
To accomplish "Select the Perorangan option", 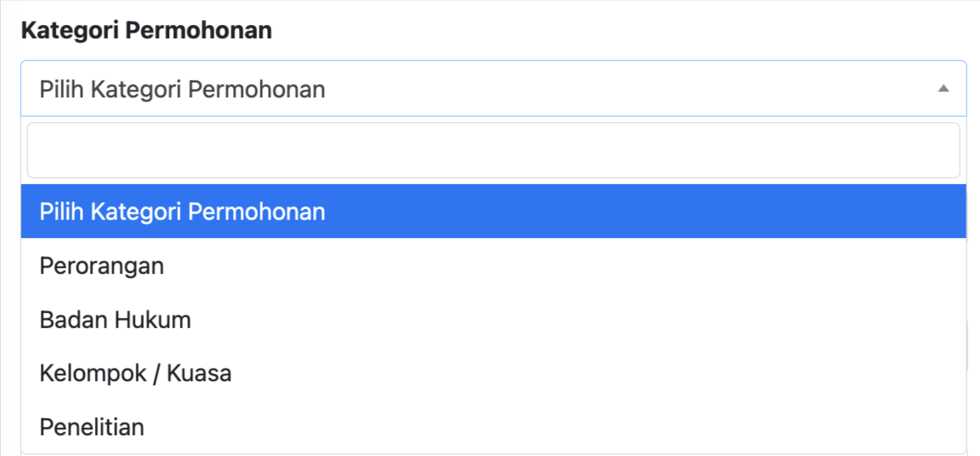I will point(102,265).
